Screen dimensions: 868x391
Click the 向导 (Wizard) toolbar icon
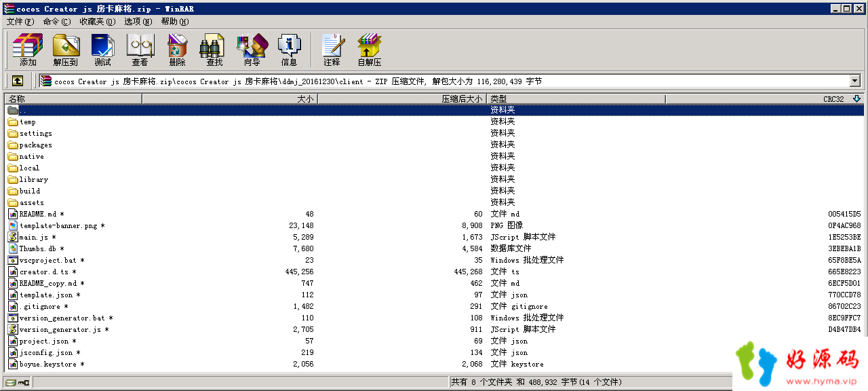click(252, 50)
